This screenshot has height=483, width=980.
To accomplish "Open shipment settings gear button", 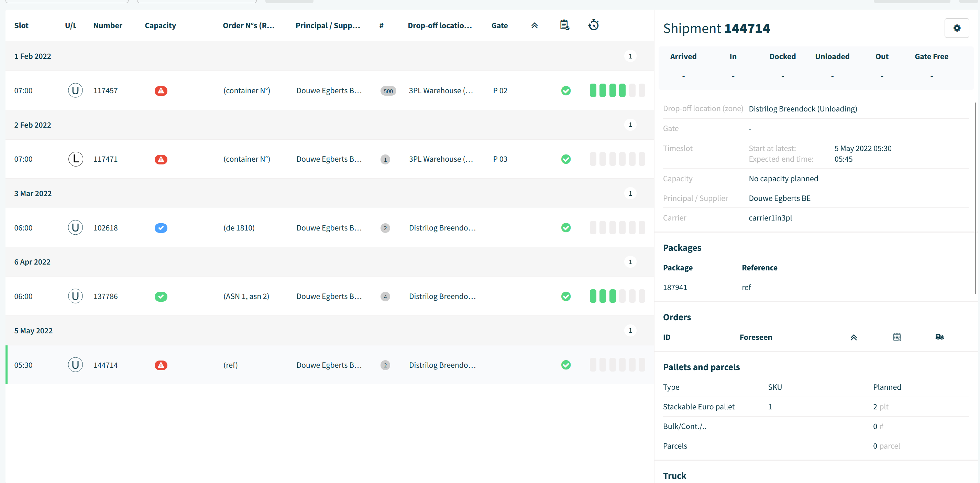I will [x=956, y=28].
